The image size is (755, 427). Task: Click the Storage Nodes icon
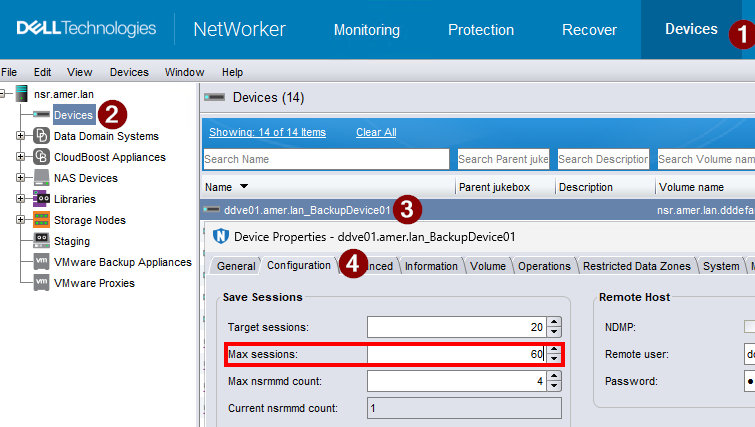pyautogui.click(x=41, y=220)
